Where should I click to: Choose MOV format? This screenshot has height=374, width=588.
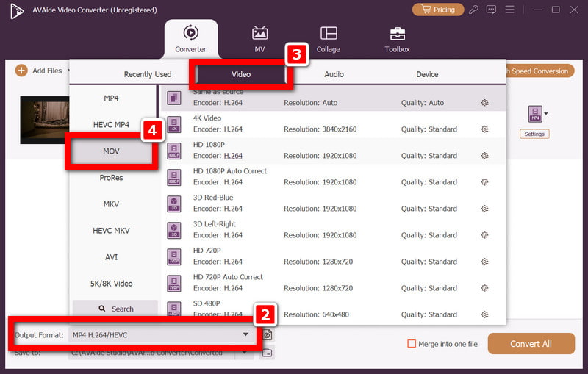pyautogui.click(x=112, y=151)
